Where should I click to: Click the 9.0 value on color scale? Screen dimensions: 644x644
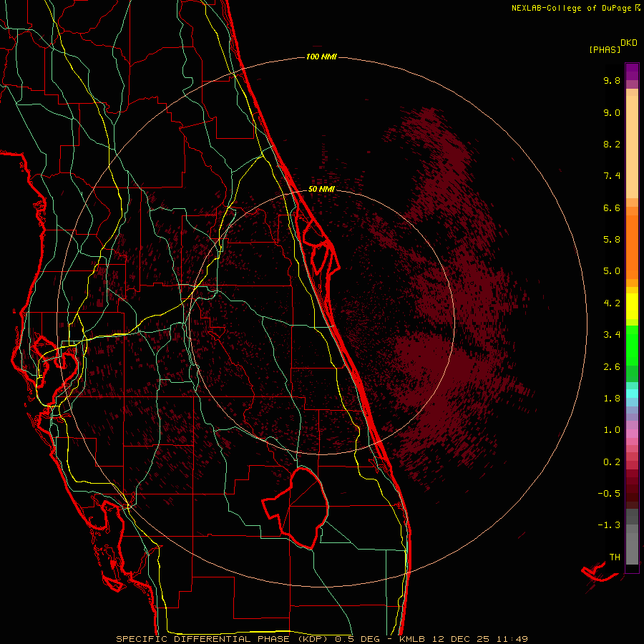click(612, 112)
